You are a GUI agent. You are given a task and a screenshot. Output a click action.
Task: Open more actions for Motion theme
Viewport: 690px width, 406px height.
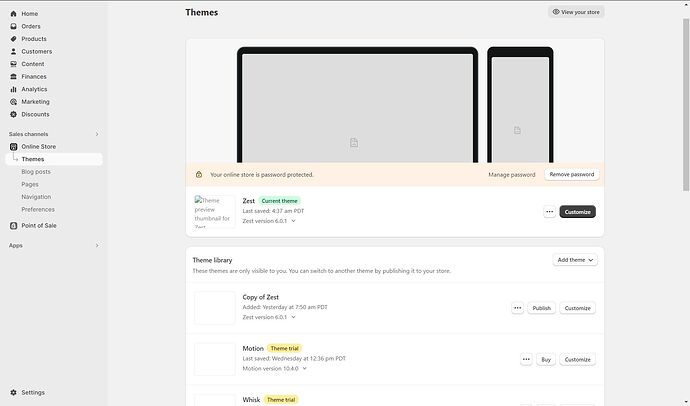pyautogui.click(x=526, y=359)
